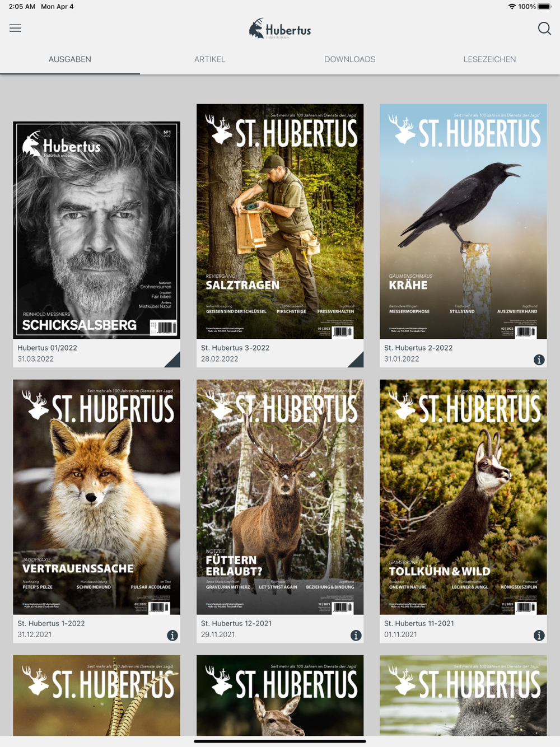Viewport: 560px width, 747px height.
Task: Tap the Wi-Fi status icon
Action: (512, 7)
